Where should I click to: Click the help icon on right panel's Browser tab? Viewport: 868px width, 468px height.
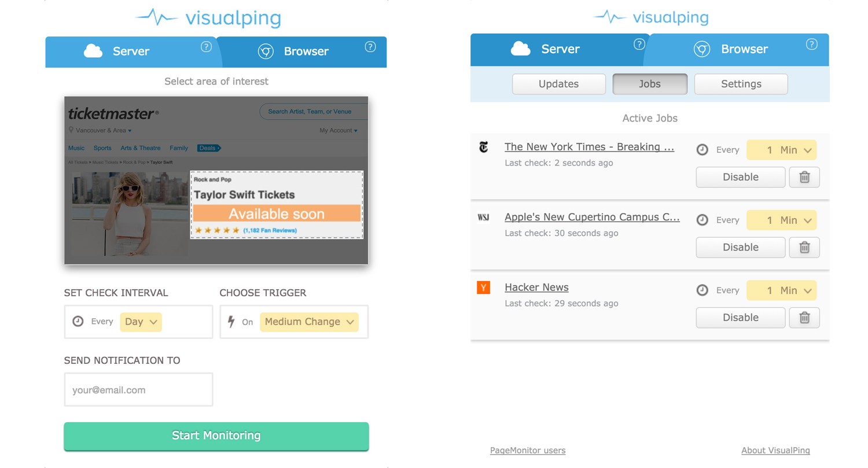point(812,44)
